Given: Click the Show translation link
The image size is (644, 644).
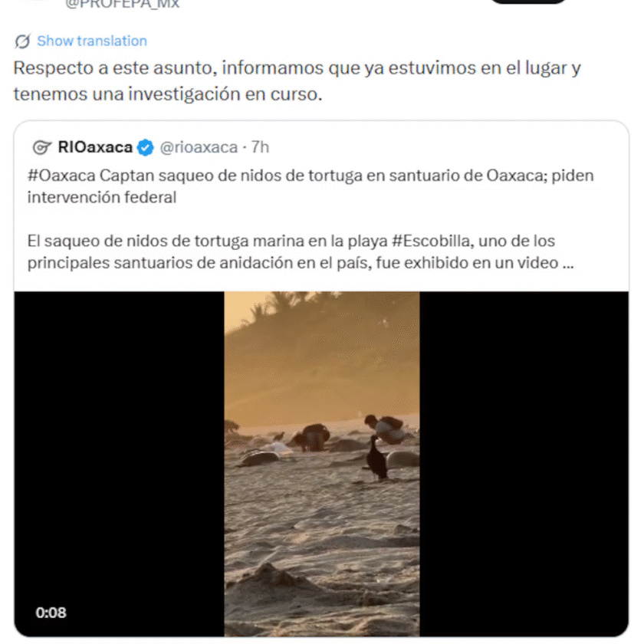Looking at the screenshot, I should (91, 41).
